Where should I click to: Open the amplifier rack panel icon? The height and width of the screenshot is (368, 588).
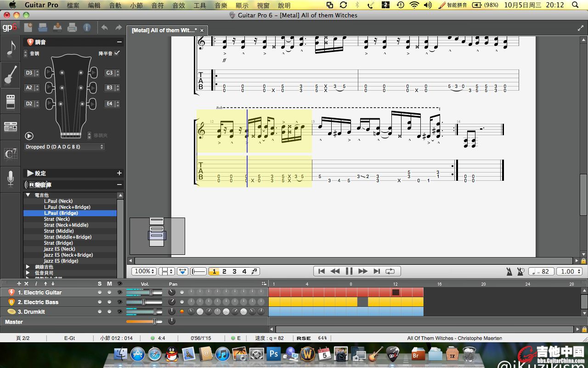[x=11, y=126]
